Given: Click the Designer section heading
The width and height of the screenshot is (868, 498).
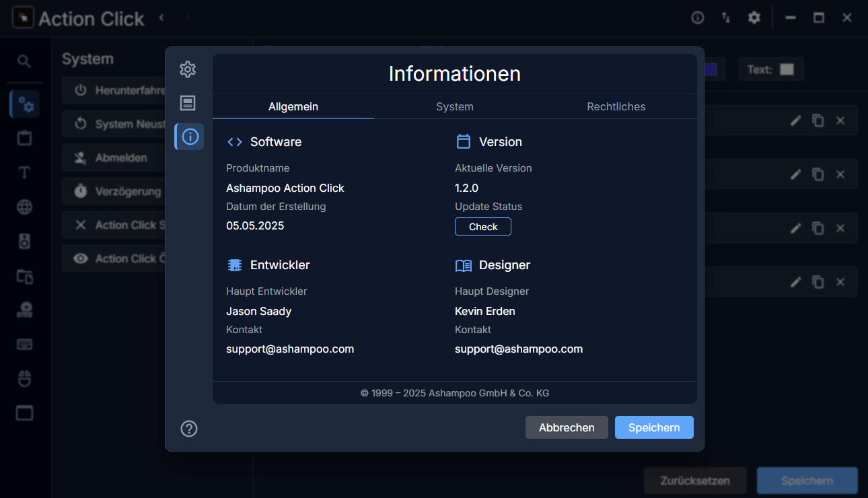Looking at the screenshot, I should tap(505, 265).
